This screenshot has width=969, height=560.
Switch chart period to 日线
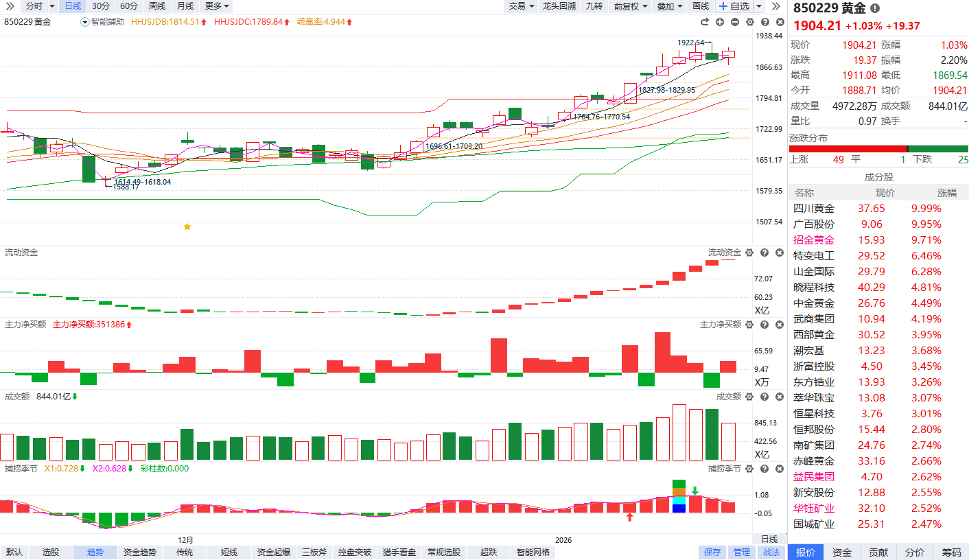[x=72, y=6]
